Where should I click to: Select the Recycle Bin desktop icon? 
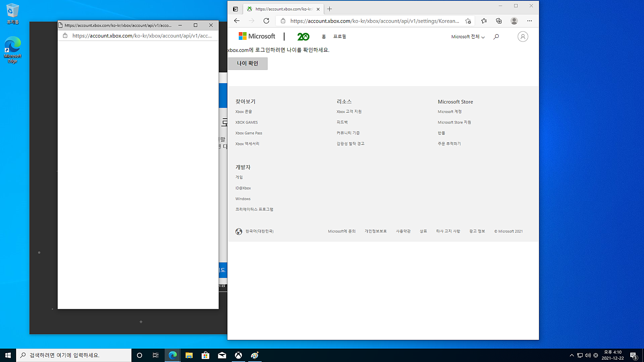pyautogui.click(x=12, y=14)
